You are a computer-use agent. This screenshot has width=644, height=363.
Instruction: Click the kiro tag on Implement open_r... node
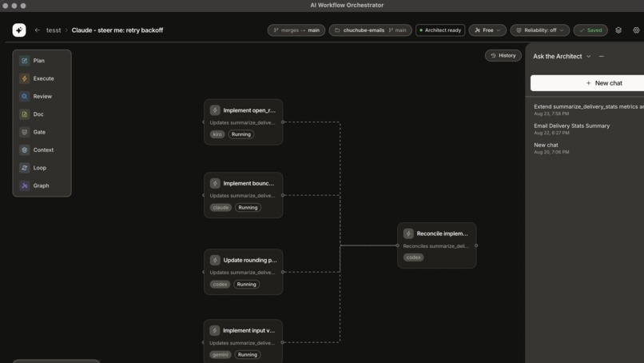point(217,134)
